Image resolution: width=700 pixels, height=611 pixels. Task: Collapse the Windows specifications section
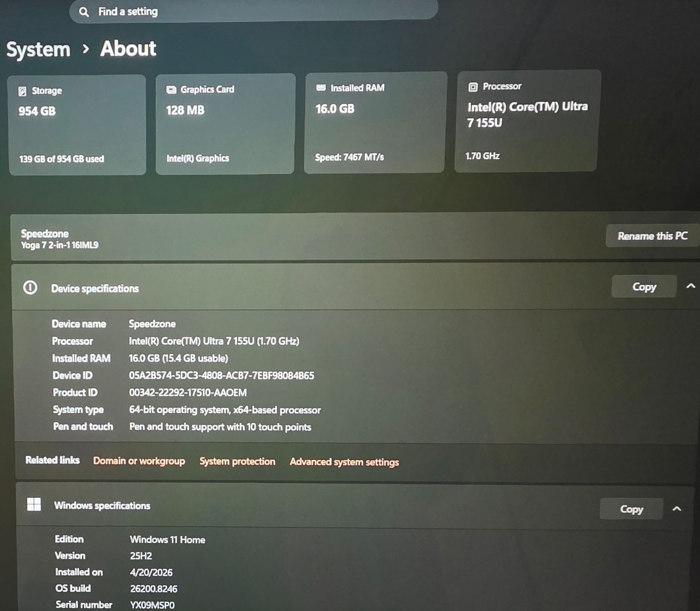click(677, 509)
